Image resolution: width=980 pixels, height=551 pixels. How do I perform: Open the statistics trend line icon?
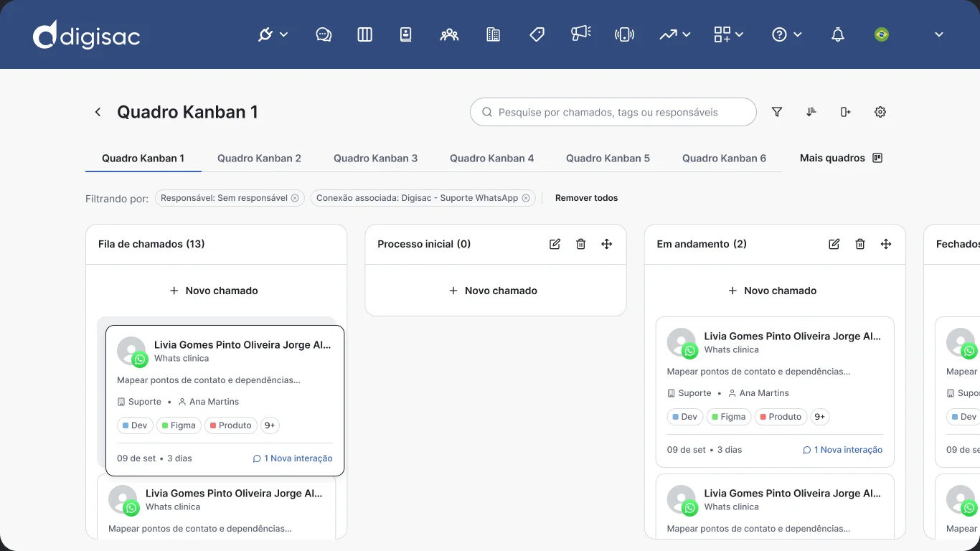[x=669, y=34]
